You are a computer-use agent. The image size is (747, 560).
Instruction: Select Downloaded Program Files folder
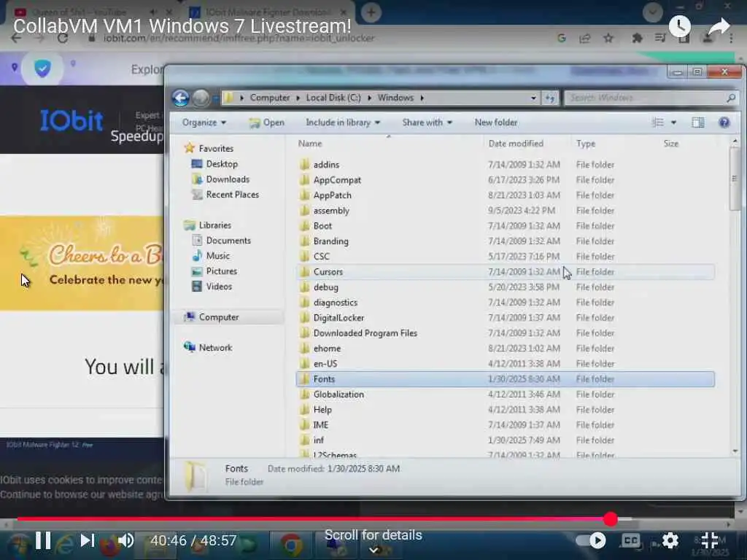coord(365,332)
